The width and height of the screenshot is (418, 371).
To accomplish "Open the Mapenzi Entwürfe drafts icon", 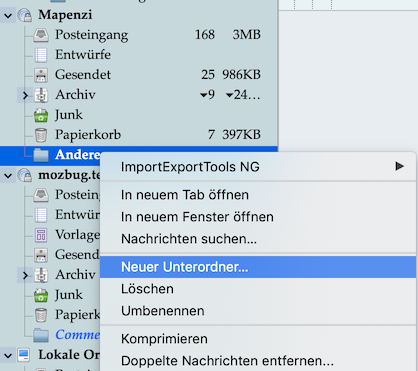I will tap(41, 55).
